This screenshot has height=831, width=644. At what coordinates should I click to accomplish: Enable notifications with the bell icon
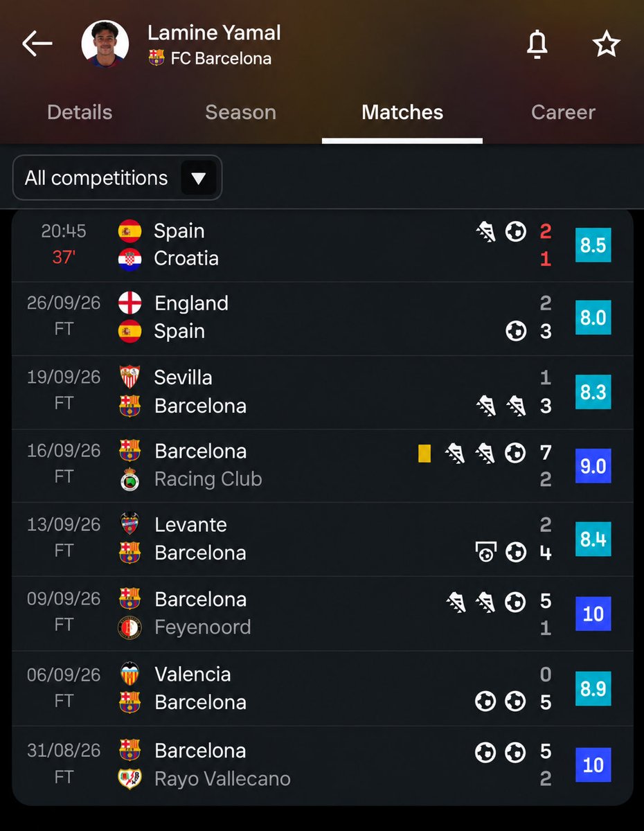[x=537, y=44]
